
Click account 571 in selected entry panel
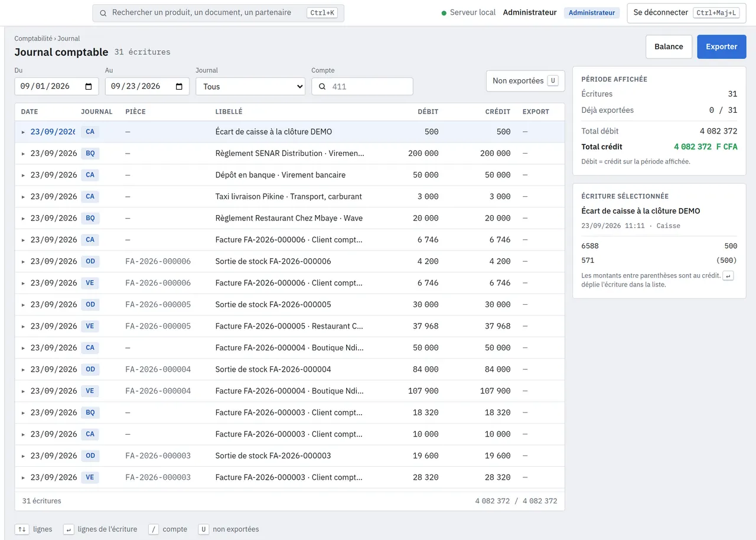[x=588, y=261]
